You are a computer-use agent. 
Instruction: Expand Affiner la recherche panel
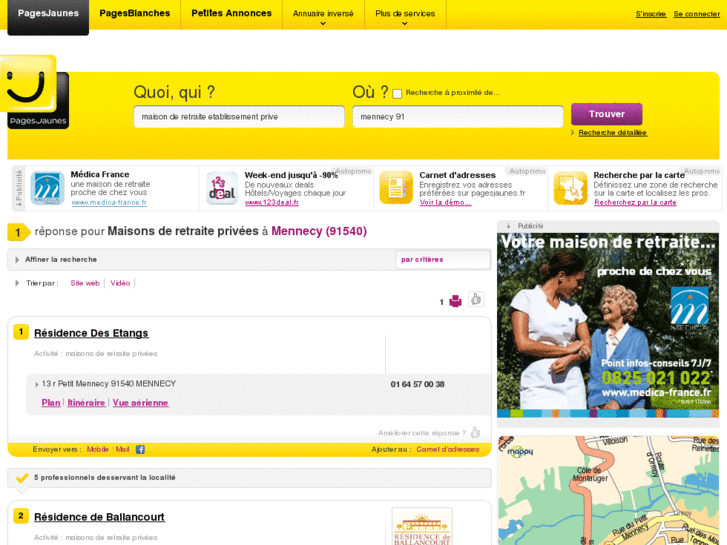[x=18, y=260]
